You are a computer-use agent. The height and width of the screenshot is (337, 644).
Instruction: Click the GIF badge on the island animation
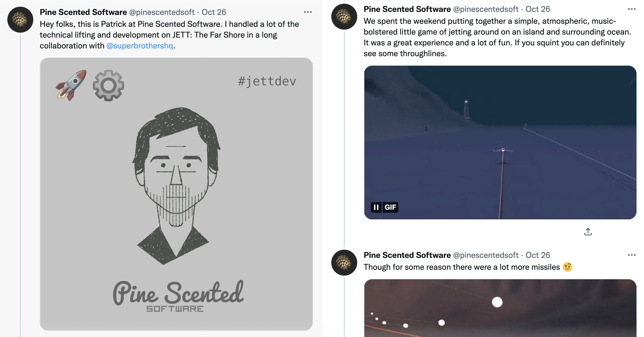pyautogui.click(x=390, y=207)
